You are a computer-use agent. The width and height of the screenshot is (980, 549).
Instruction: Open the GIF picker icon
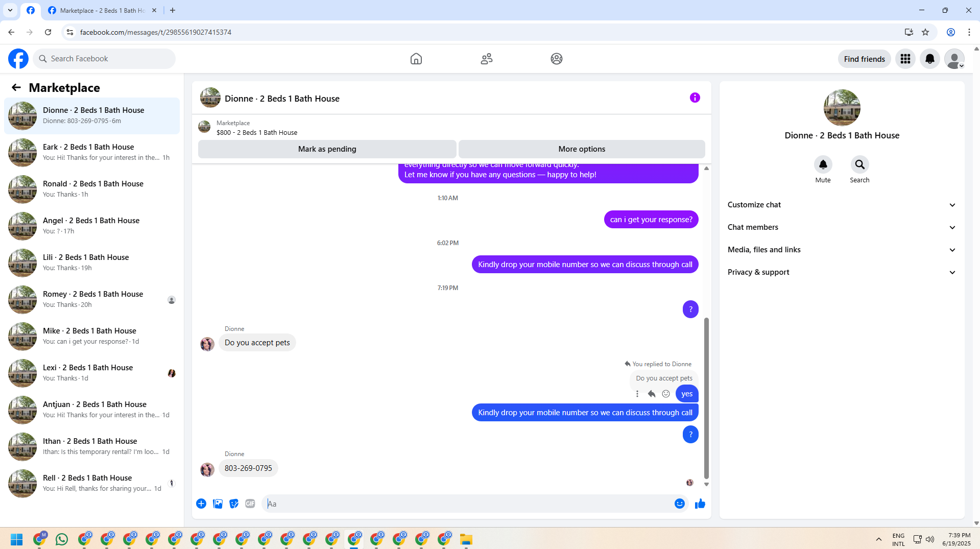[250, 504]
